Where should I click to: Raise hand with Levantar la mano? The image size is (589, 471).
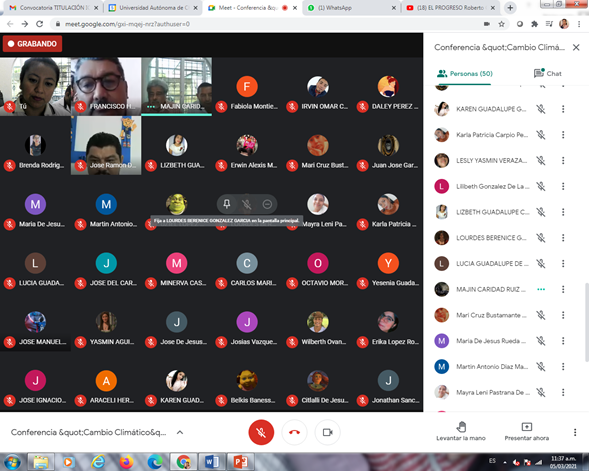tap(461, 432)
